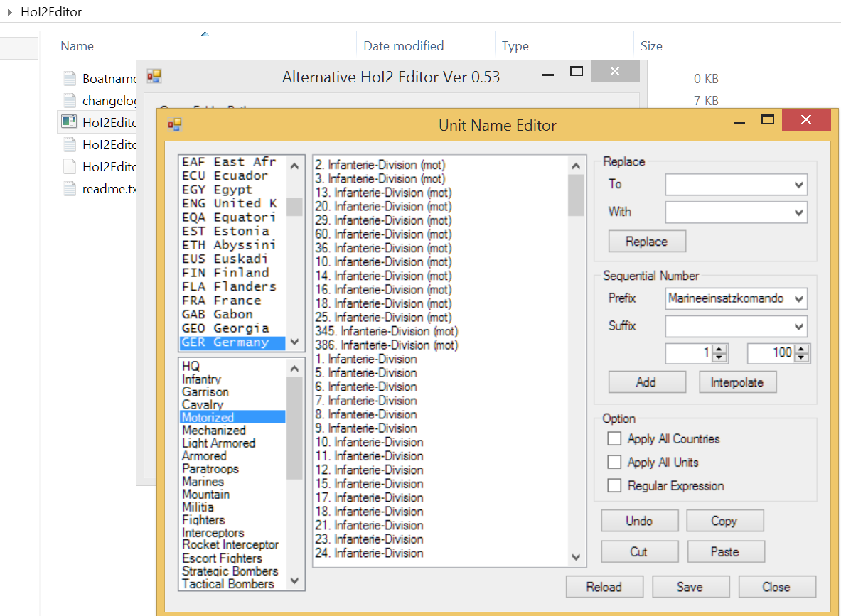Click the Cut button
This screenshot has width=841, height=616.
pyautogui.click(x=639, y=551)
